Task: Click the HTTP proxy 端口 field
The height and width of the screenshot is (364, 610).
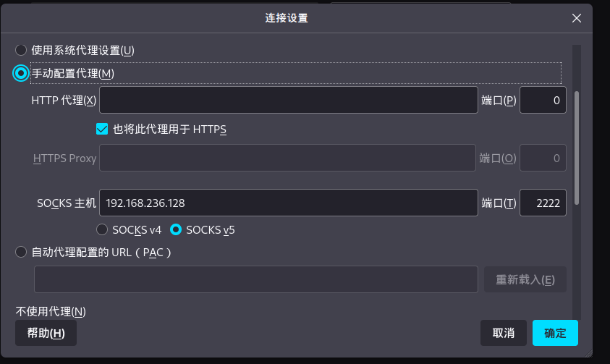Action: (543, 100)
